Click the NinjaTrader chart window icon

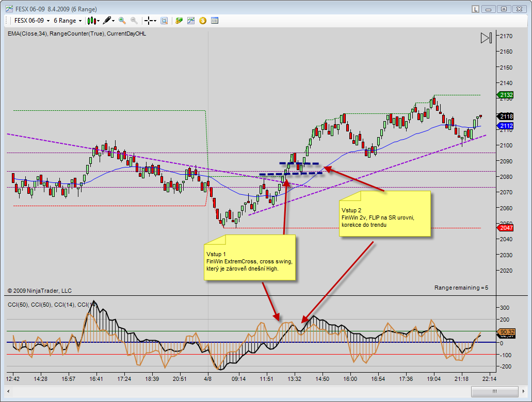tap(9, 9)
